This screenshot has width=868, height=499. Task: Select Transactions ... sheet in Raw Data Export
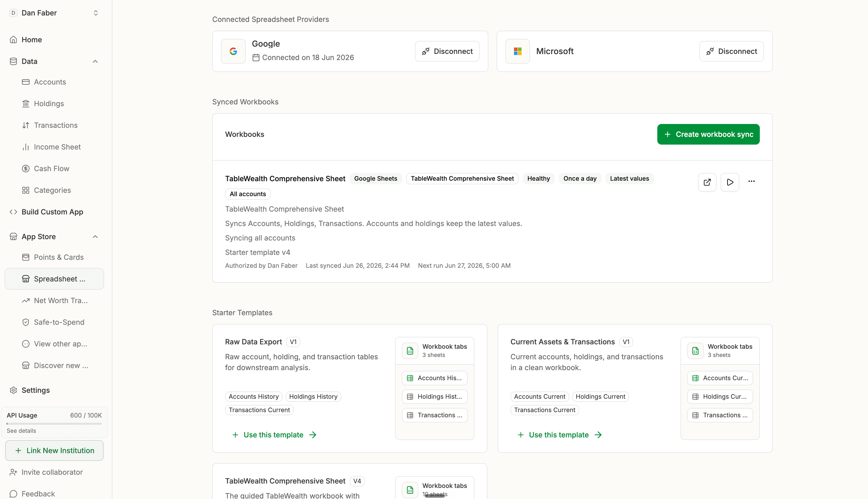435,415
